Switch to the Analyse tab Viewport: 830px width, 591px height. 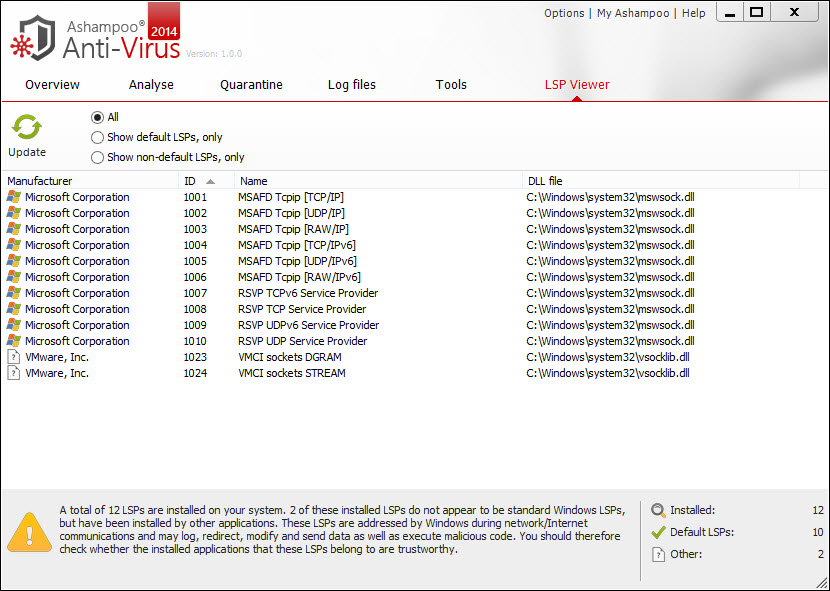(151, 85)
